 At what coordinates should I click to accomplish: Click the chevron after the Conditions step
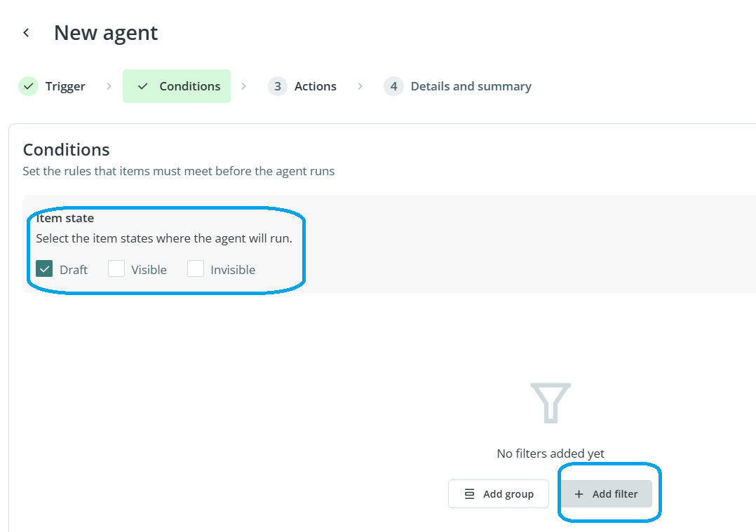pos(243,86)
